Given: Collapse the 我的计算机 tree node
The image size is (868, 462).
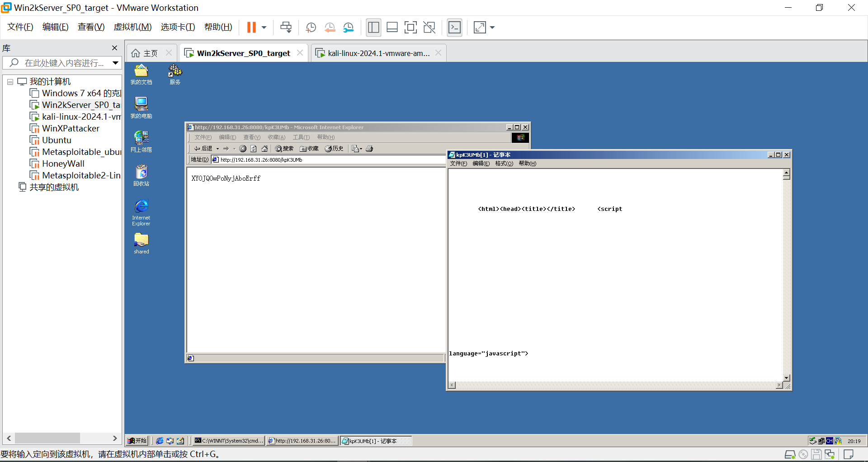Looking at the screenshot, I should click(x=10, y=82).
